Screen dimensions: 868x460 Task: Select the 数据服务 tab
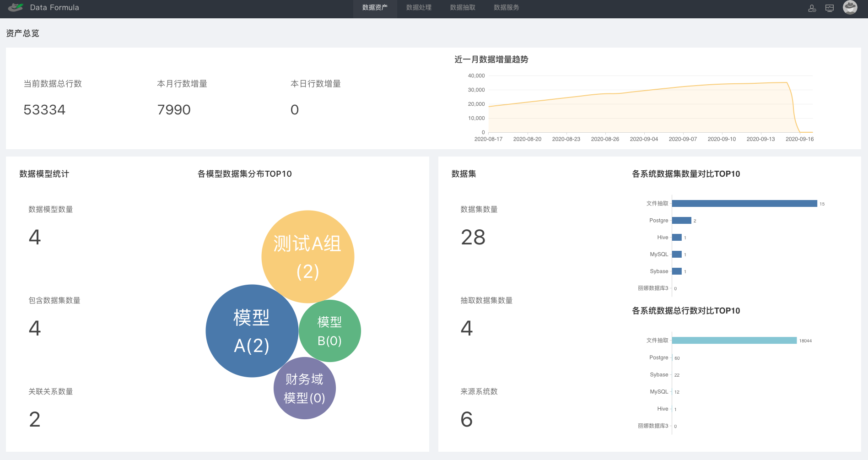point(507,7)
